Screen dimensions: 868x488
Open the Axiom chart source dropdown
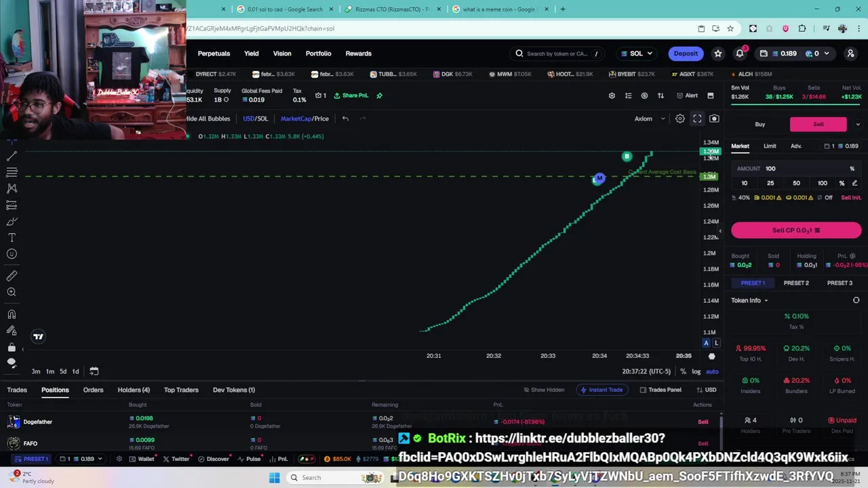650,119
